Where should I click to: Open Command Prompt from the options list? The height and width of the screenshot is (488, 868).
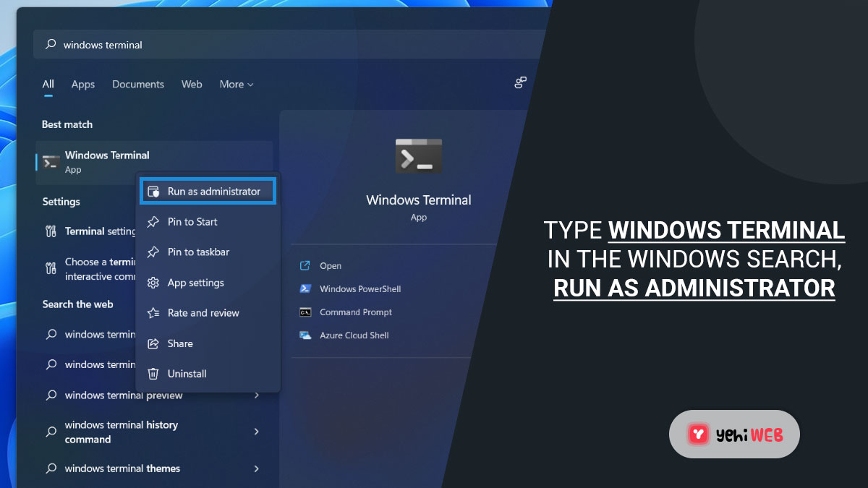point(355,312)
